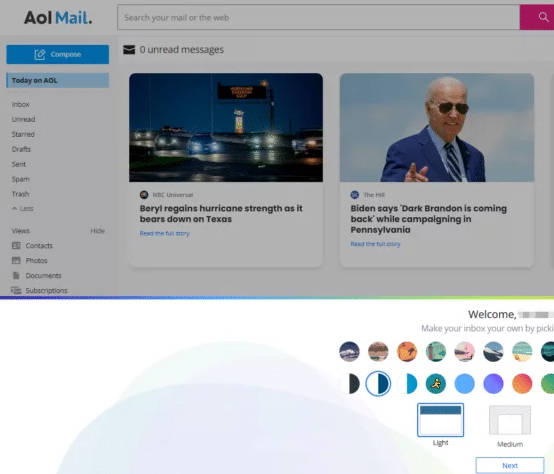The image size is (554, 474).
Task: Choose the selected navy half-circle theme
Action: click(x=378, y=384)
